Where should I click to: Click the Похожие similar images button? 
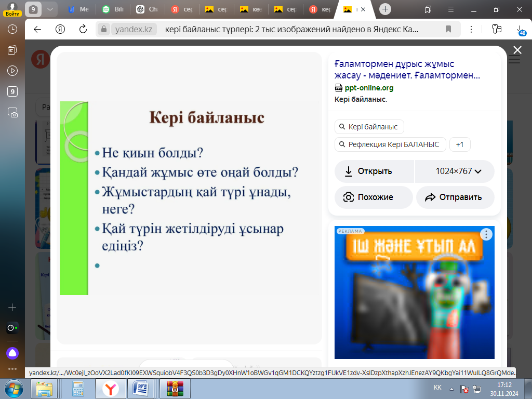(374, 197)
